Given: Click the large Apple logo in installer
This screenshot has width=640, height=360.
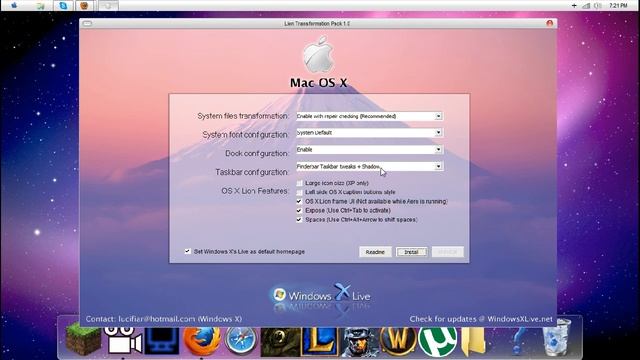Looking at the screenshot, I should (x=318, y=55).
